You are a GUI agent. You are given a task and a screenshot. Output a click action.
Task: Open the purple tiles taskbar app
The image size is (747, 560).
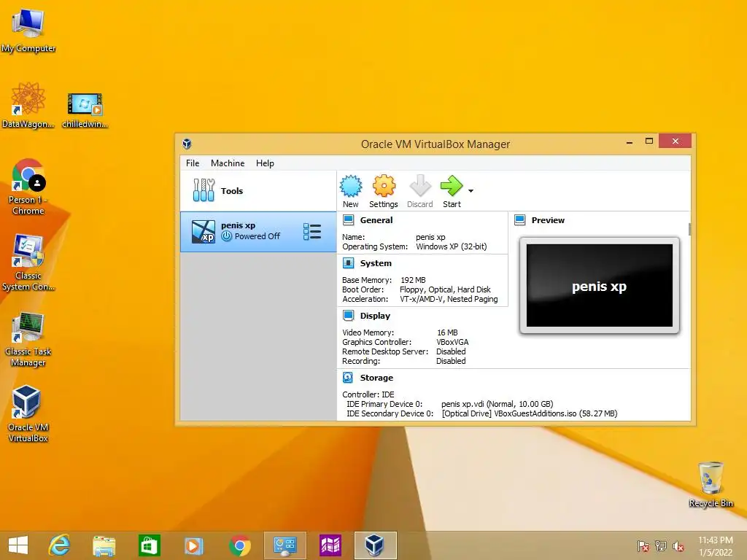(x=330, y=545)
